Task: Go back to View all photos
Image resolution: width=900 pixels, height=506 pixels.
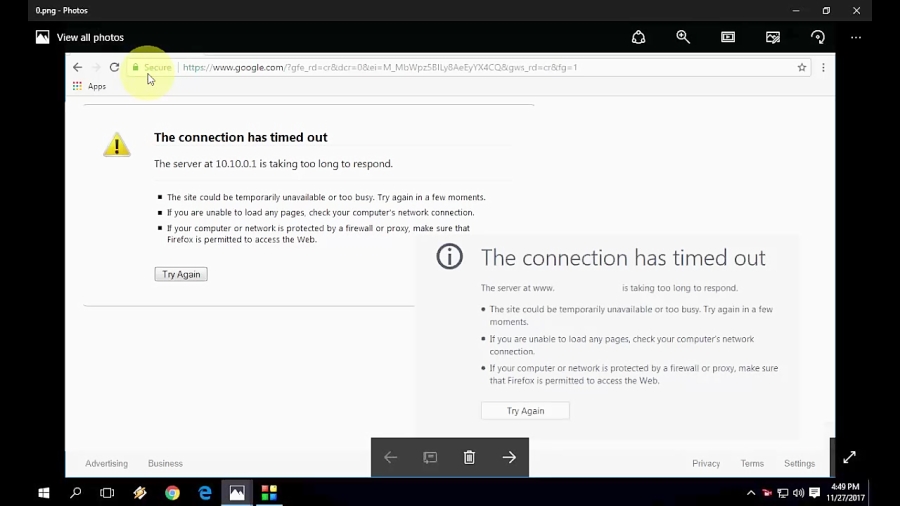Action: [x=80, y=37]
